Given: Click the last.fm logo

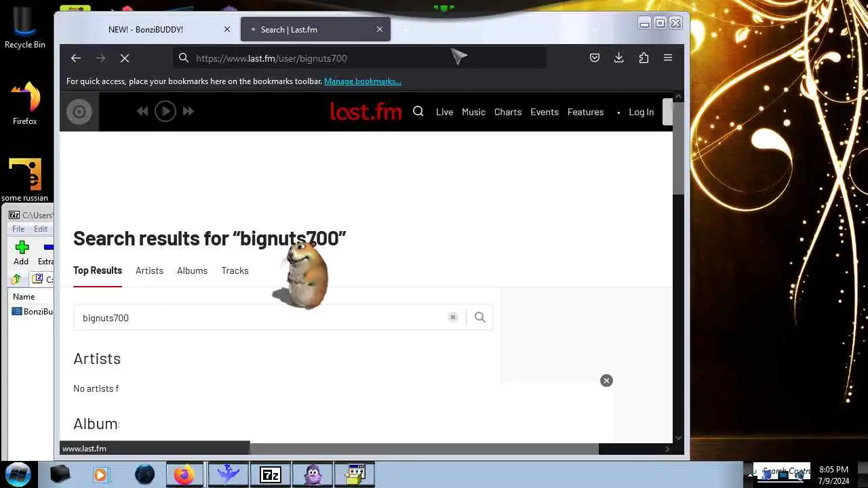Looking at the screenshot, I should (366, 111).
